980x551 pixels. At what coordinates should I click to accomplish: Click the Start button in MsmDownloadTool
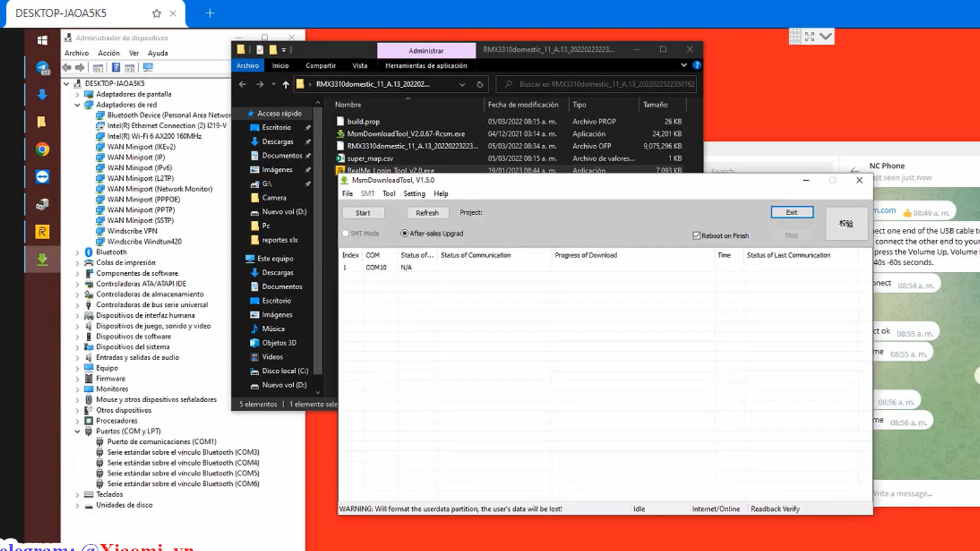click(x=363, y=213)
